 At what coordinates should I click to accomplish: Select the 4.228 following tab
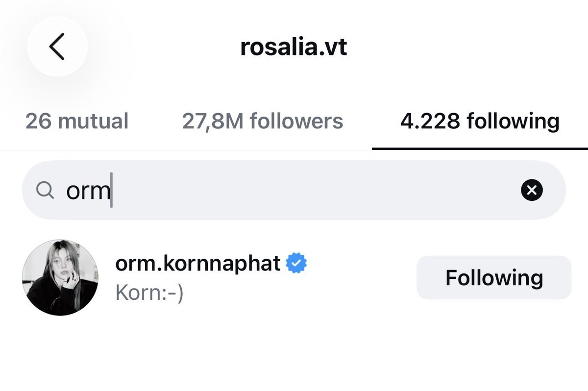point(480,121)
